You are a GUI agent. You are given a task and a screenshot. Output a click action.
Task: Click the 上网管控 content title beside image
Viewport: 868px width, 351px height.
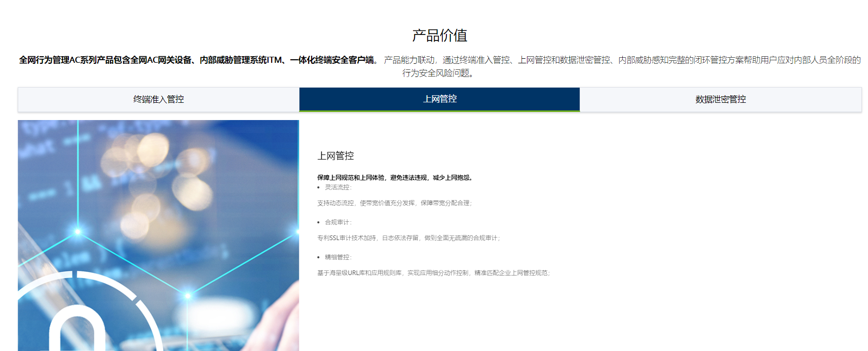click(335, 156)
